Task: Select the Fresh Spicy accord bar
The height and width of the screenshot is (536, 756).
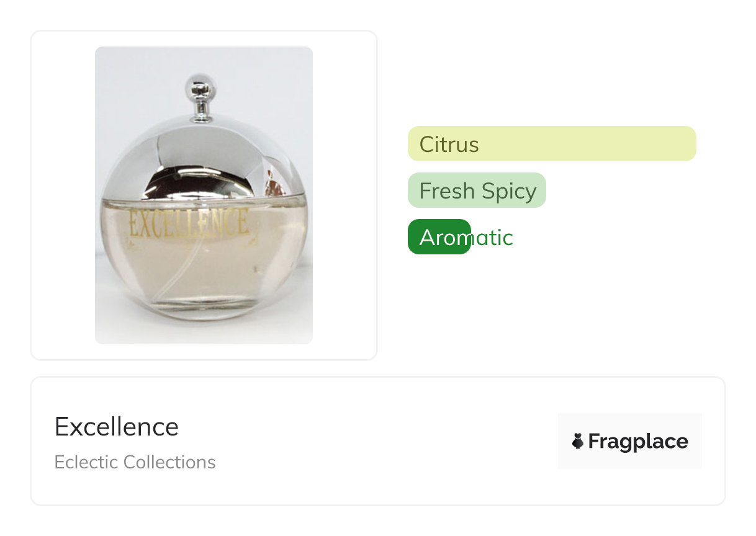Action: (x=477, y=190)
